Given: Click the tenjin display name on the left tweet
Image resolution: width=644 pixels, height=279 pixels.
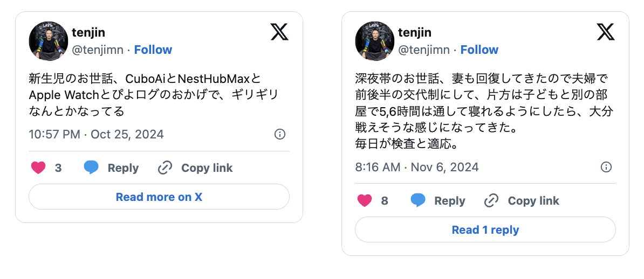Looking at the screenshot, I should pos(88,32).
